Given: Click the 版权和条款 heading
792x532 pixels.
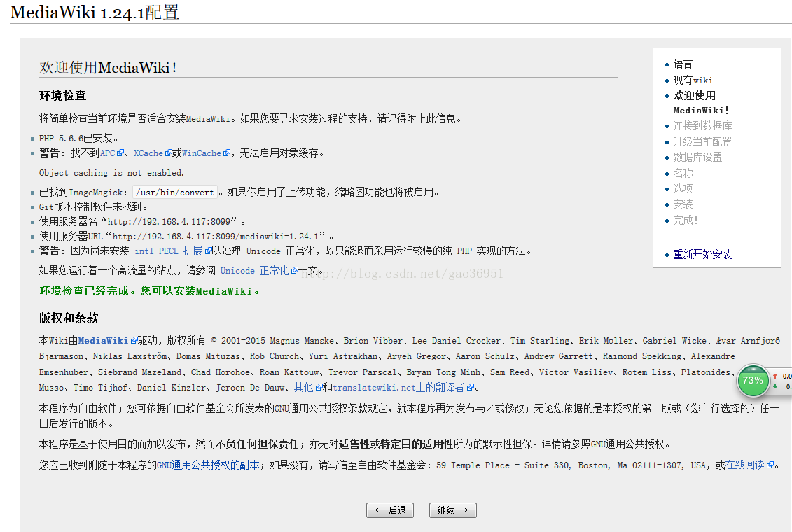Looking at the screenshot, I should click(69, 318).
